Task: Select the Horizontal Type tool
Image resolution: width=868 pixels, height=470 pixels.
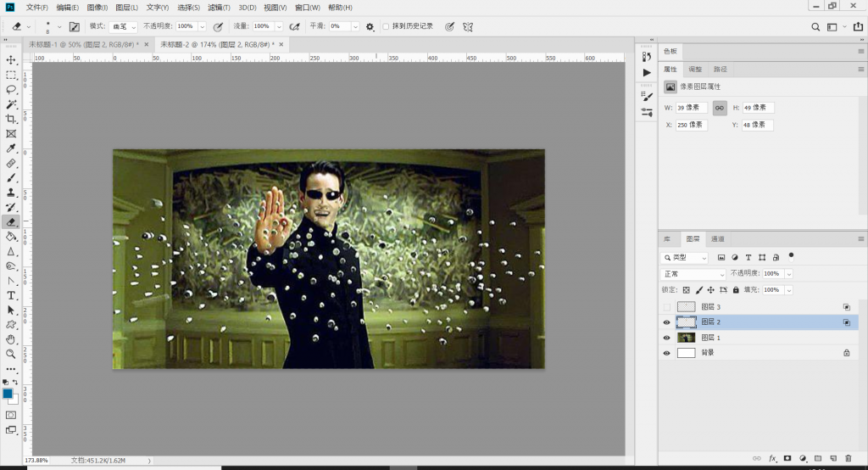Action: click(x=10, y=295)
